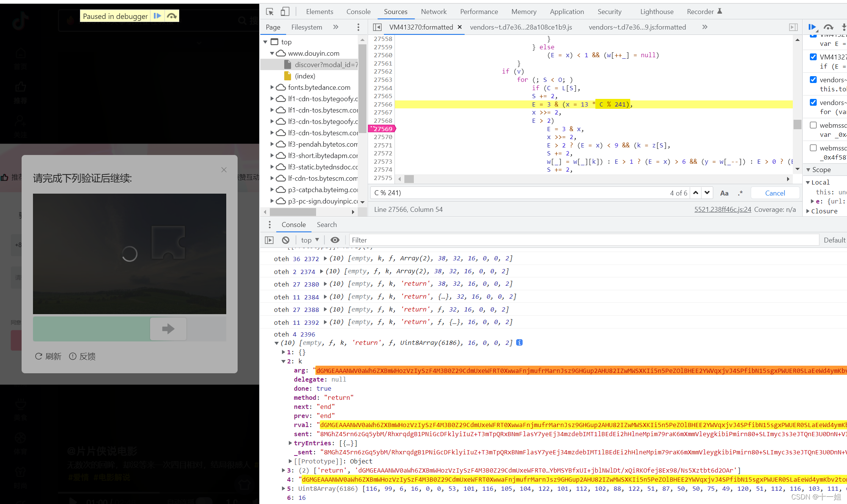
Task: Go to previous search result arrow
Action: coord(696,193)
